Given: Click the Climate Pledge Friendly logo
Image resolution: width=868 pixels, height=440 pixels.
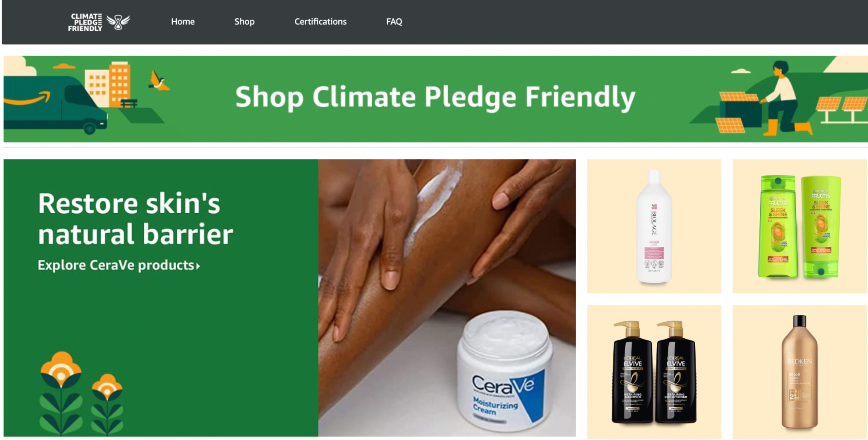Looking at the screenshot, I should click(99, 22).
